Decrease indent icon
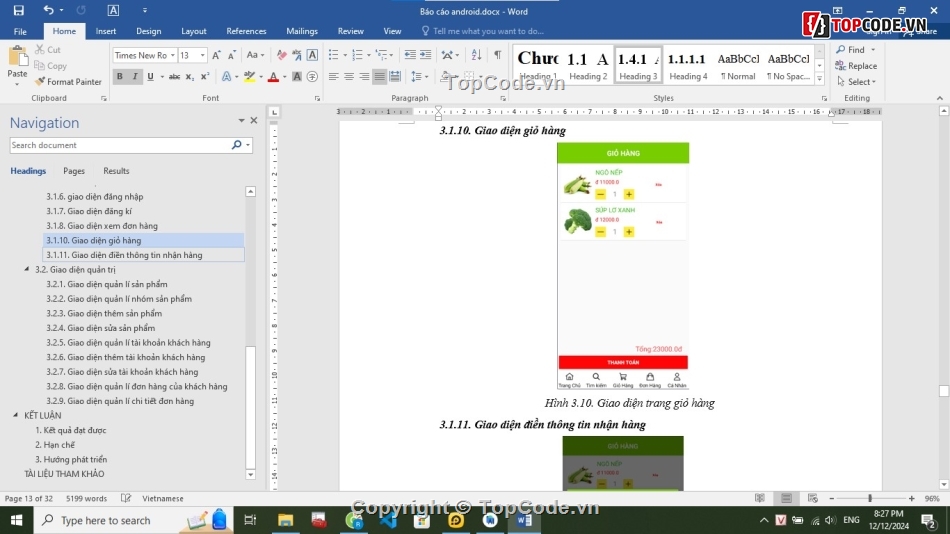The image size is (950, 534). 410,55
